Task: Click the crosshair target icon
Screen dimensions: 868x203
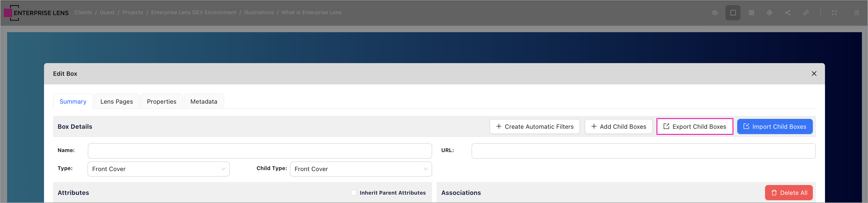Action: 769,13
